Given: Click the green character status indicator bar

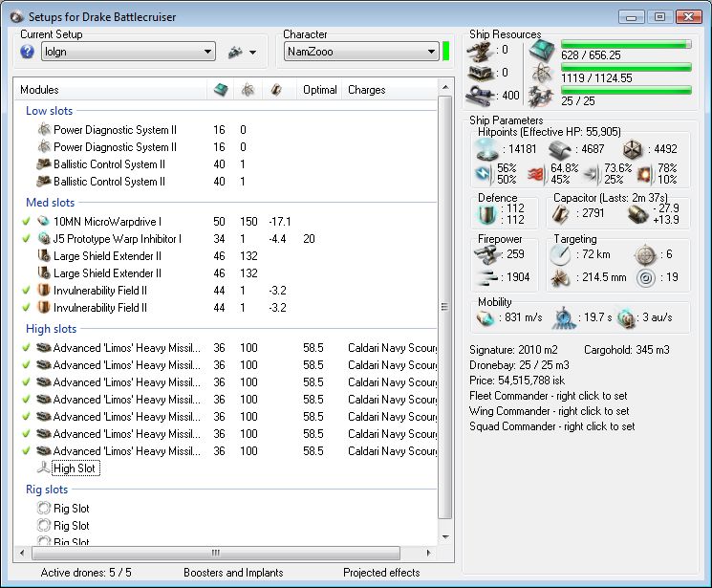Looking at the screenshot, I should click(445, 52).
